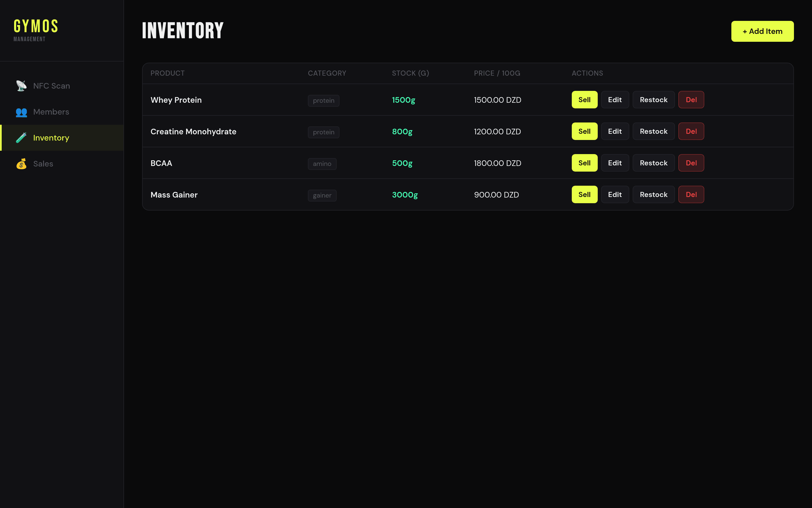Click the Inventory test tube icon
Image resolution: width=812 pixels, height=508 pixels.
[x=21, y=138]
